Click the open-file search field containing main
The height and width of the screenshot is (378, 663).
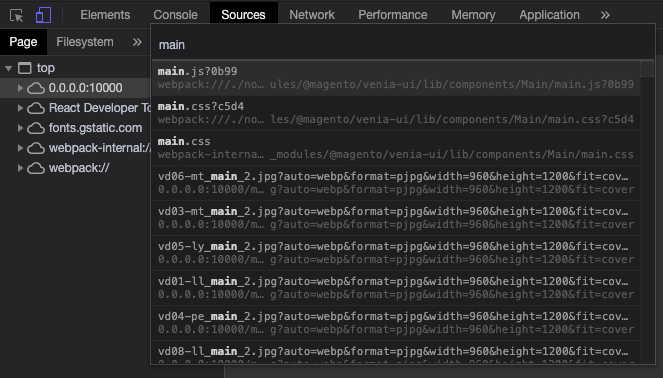[403, 44]
